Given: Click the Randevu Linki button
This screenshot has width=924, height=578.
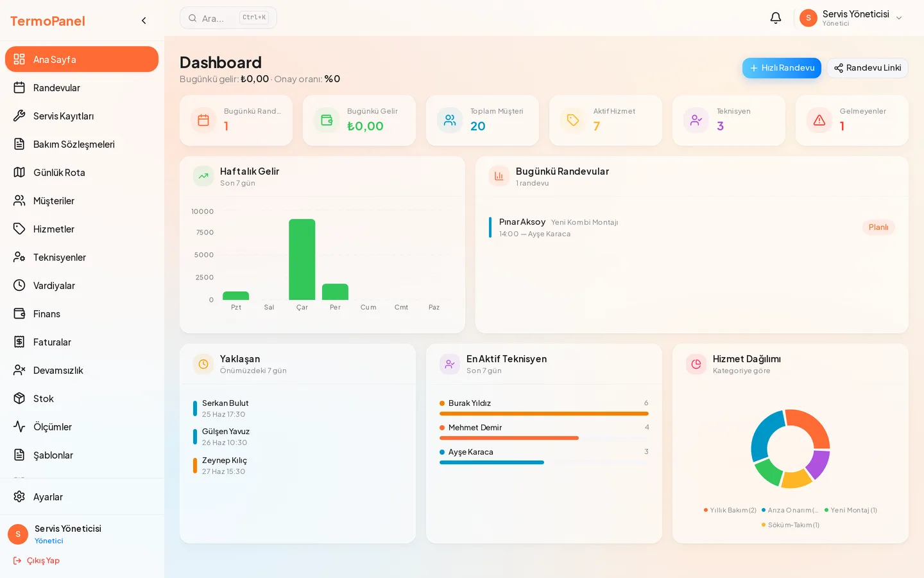Looking at the screenshot, I should (x=868, y=68).
